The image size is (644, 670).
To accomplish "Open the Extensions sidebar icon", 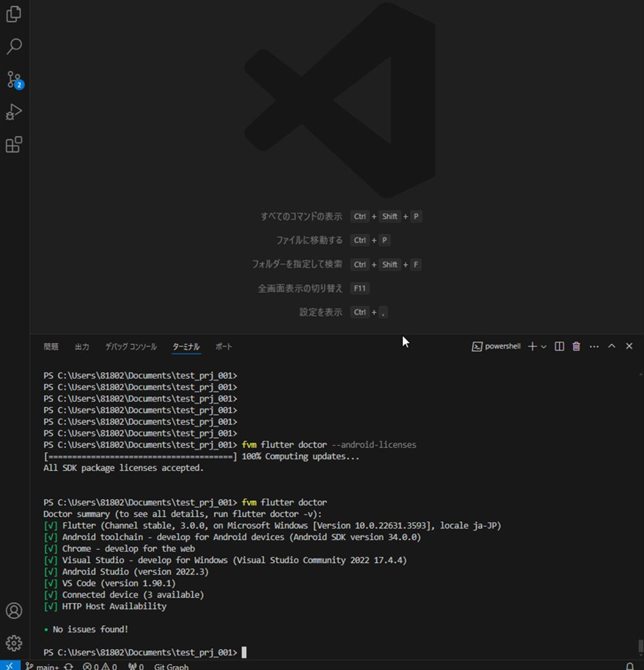I will click(14, 145).
